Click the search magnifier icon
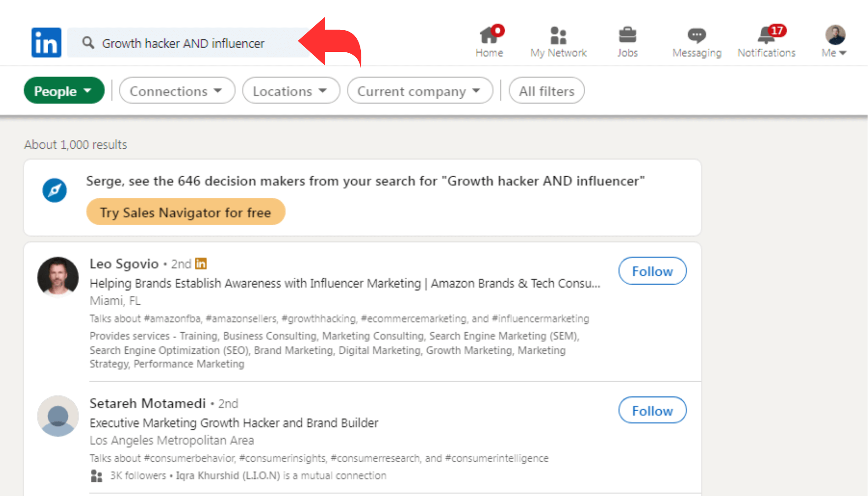This screenshot has height=496, width=868. pos(88,43)
